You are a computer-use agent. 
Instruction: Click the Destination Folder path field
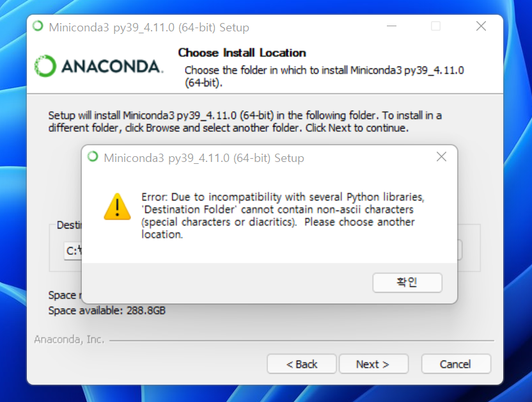pos(73,250)
